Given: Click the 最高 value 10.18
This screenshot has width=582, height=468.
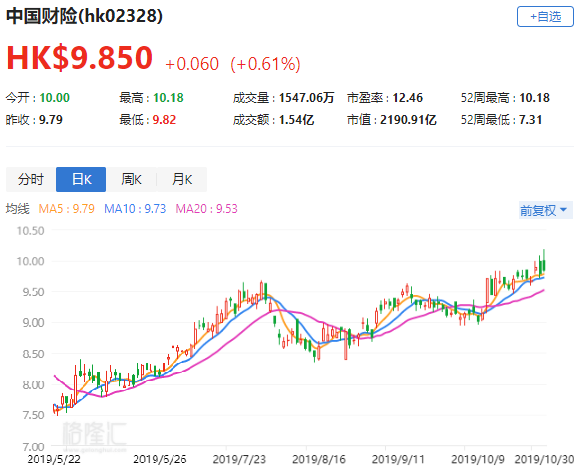Looking at the screenshot, I should (x=168, y=98).
